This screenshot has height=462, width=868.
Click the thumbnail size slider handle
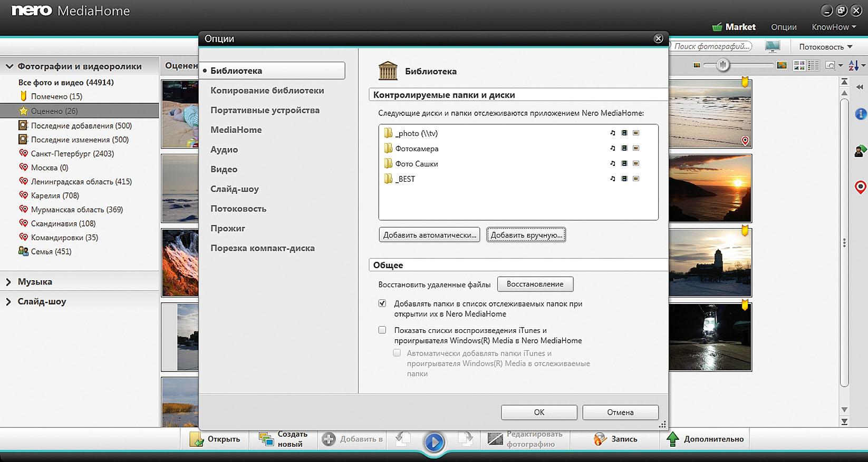(x=723, y=65)
